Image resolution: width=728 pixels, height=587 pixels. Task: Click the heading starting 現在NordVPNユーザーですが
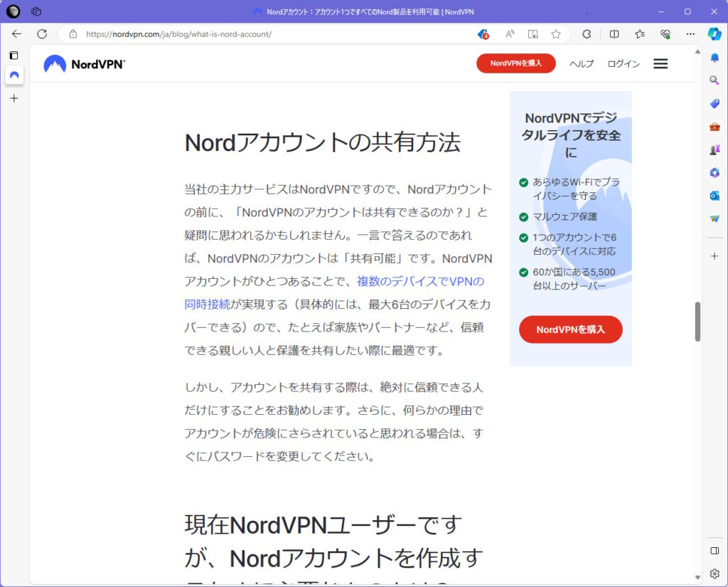coord(334,549)
